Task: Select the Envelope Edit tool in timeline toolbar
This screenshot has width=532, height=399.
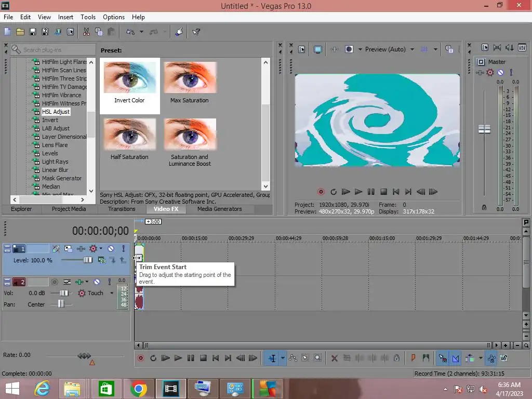Action: click(x=293, y=358)
